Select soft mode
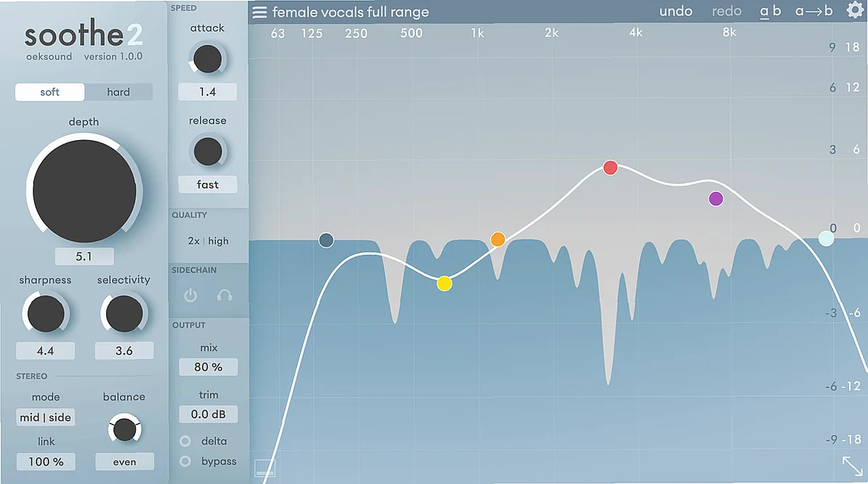The image size is (868, 484). (x=50, y=92)
